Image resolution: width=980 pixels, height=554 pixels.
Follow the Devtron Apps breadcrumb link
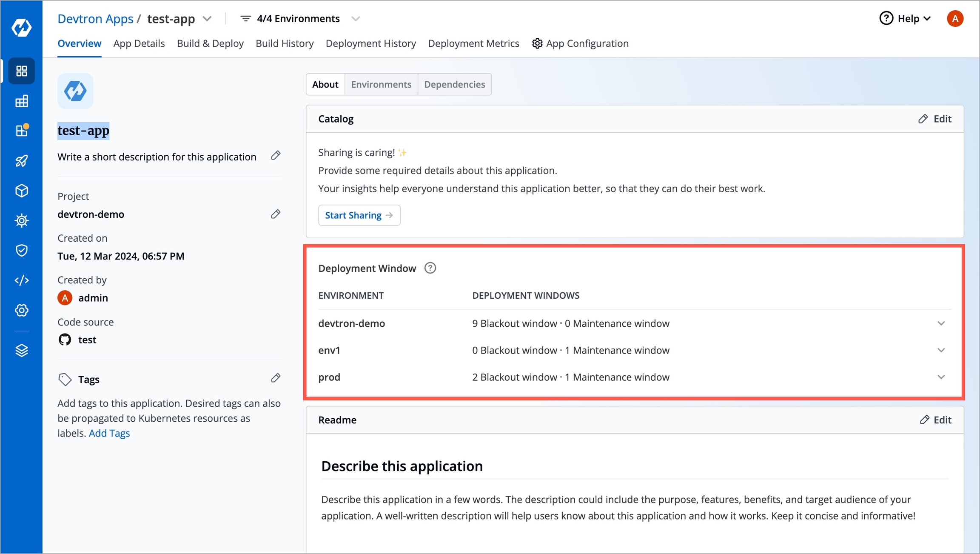(95, 19)
